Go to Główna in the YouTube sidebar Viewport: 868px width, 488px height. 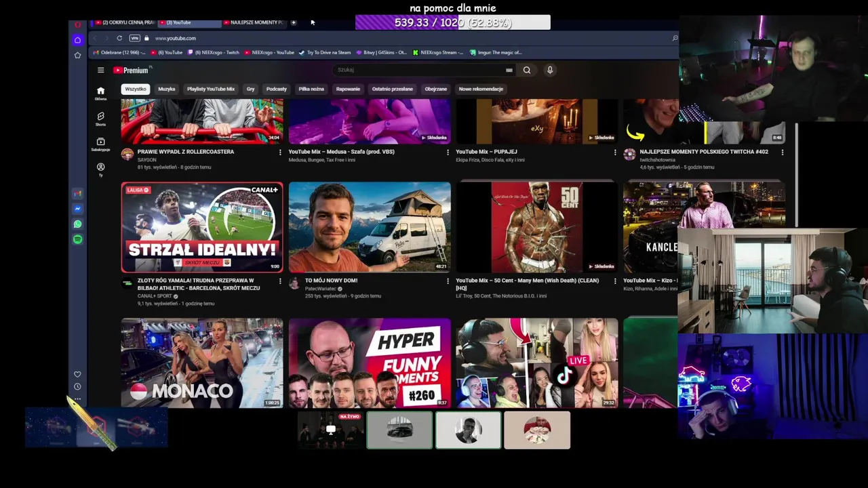[100, 93]
